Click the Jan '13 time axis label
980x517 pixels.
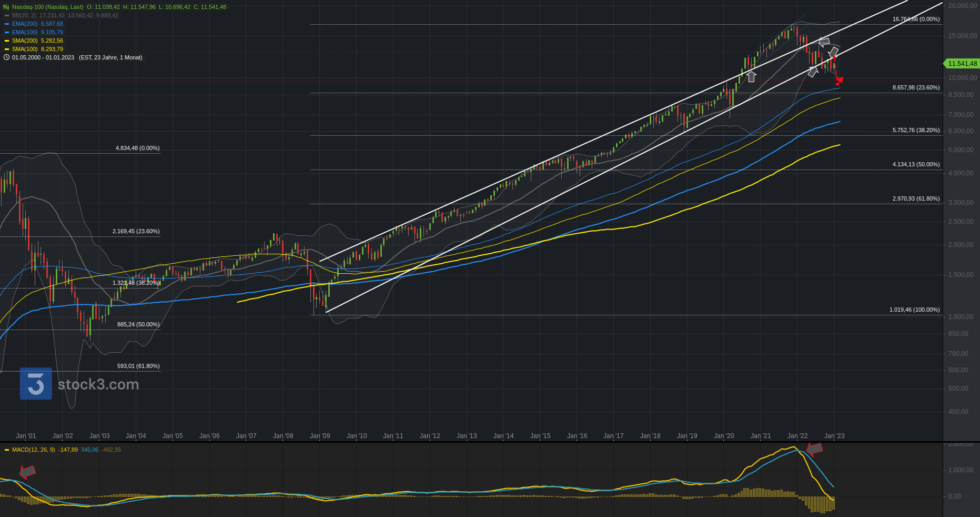pos(467,436)
